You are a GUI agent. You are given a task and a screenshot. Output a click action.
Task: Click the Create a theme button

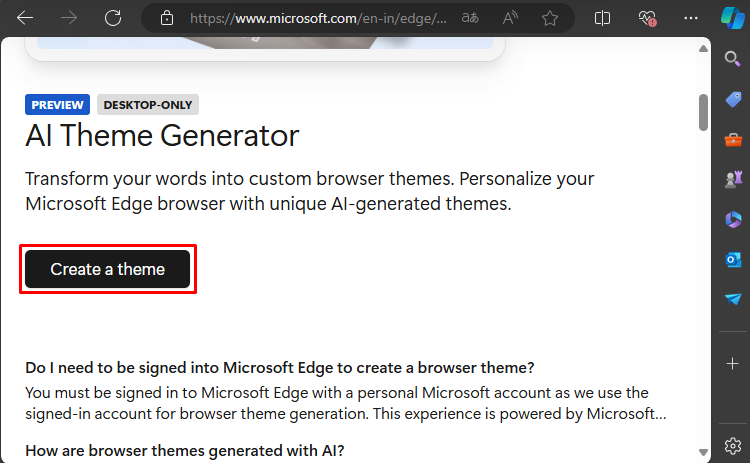pos(108,269)
